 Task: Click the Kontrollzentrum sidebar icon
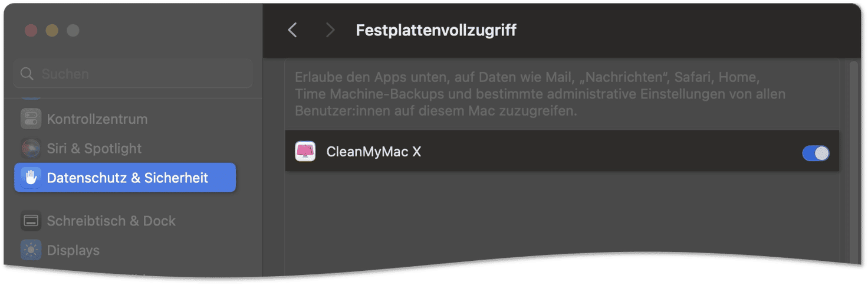click(31, 119)
